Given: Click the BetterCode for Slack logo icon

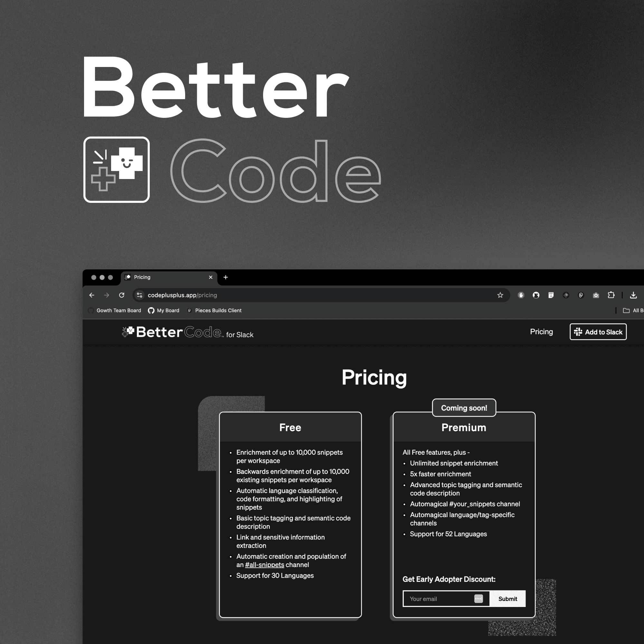Looking at the screenshot, I should [127, 331].
